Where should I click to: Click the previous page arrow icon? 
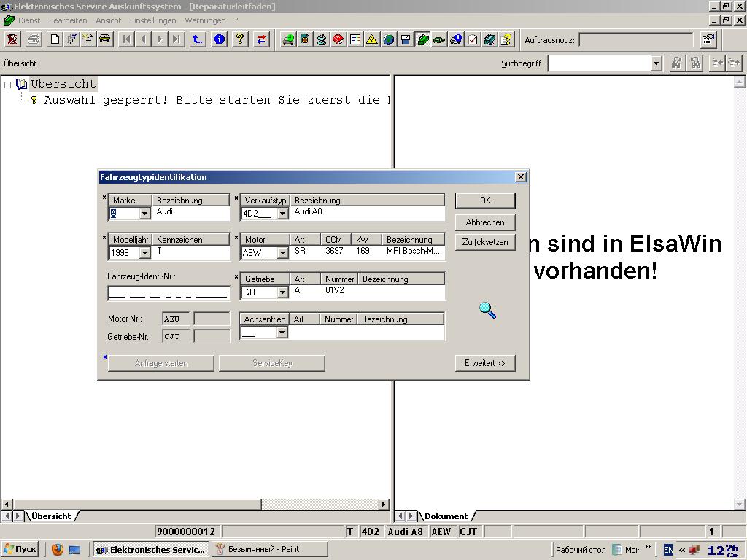pos(143,39)
